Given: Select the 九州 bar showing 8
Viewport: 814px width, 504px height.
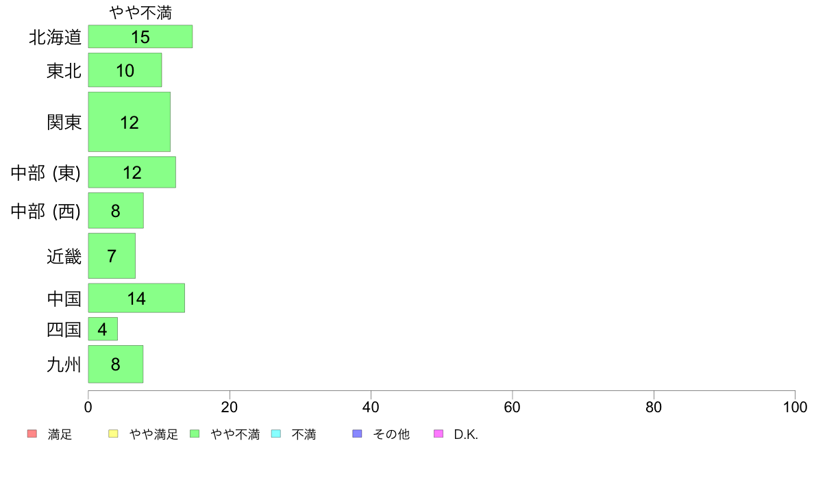Looking at the screenshot, I should [x=116, y=364].
